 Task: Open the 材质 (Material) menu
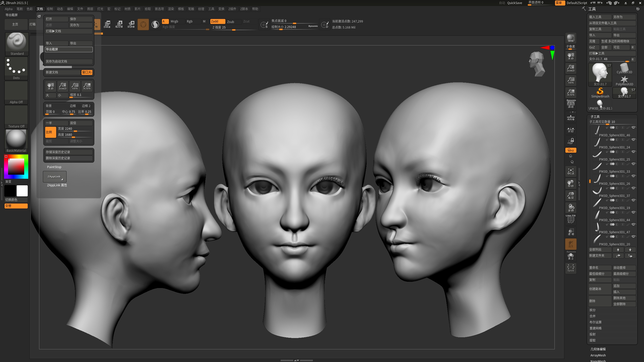128,9
